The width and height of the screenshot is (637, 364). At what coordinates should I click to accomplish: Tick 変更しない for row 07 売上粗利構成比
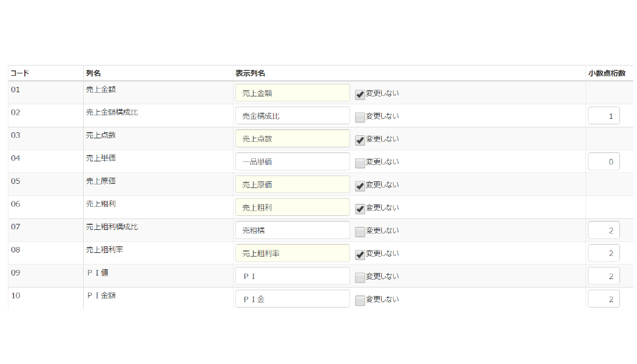[x=360, y=232]
